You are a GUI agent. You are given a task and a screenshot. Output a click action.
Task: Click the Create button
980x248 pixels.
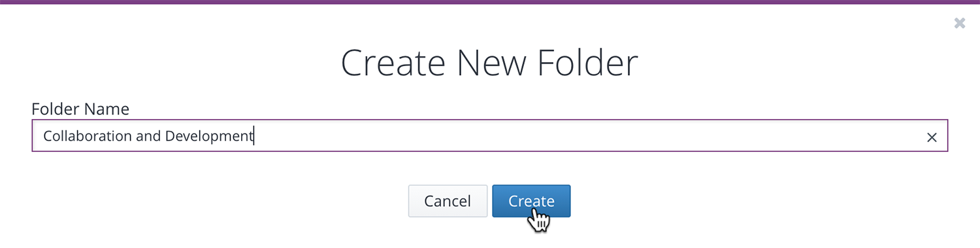531,201
